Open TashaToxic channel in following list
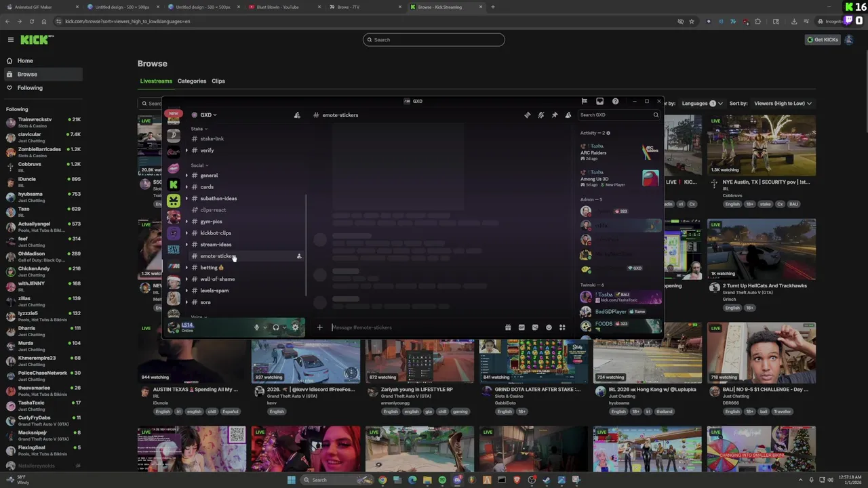This screenshot has height=488, width=868. click(x=42, y=406)
